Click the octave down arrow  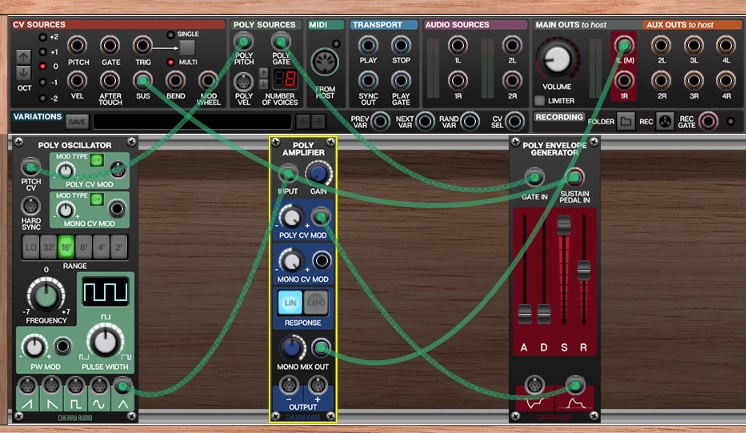23,73
